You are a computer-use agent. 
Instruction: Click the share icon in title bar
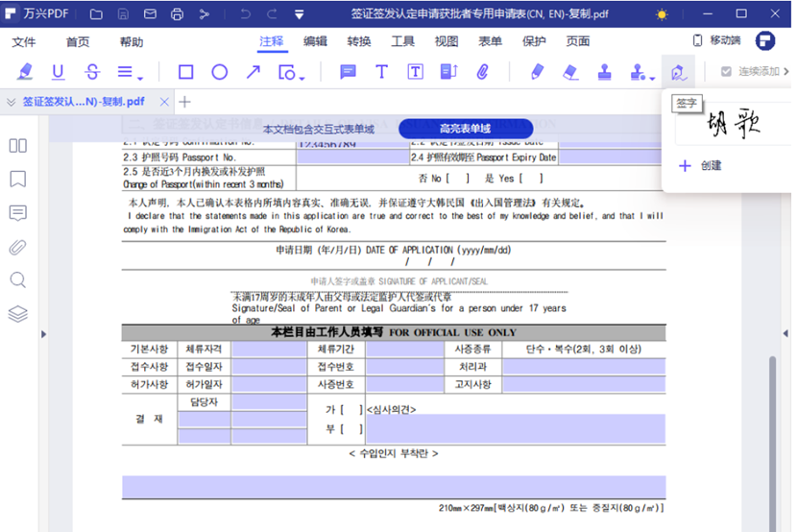click(x=205, y=14)
